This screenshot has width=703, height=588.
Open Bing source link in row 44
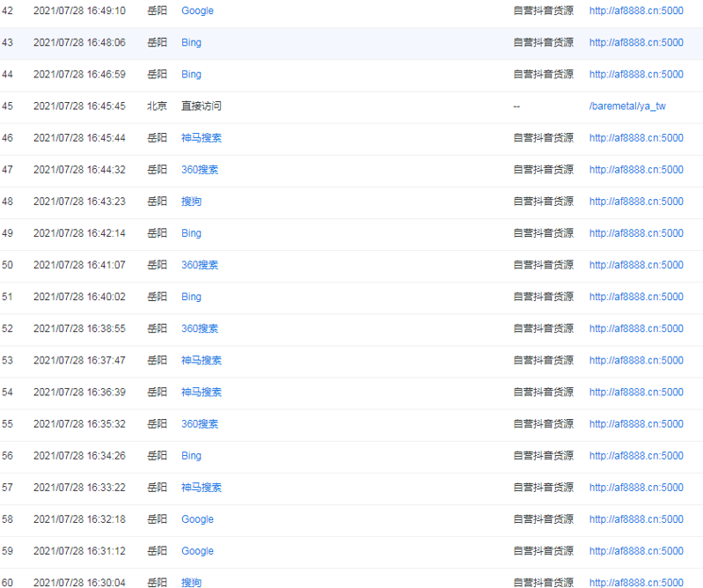coord(192,75)
